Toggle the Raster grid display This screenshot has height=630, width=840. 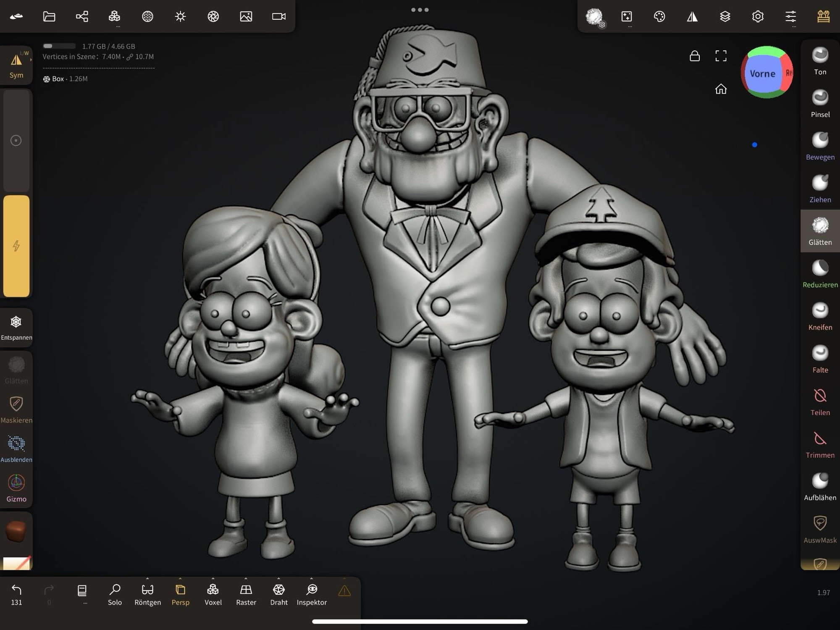[246, 595]
